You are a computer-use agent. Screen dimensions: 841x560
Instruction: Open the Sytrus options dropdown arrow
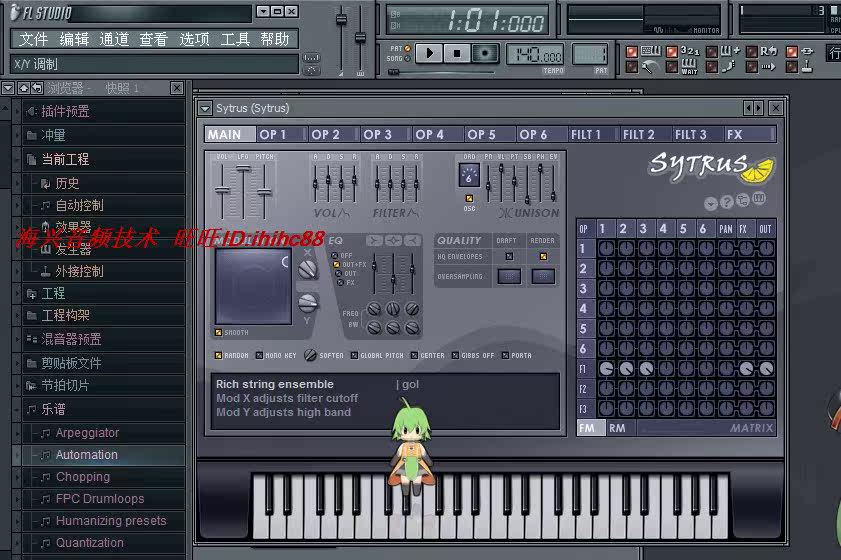tap(711, 202)
